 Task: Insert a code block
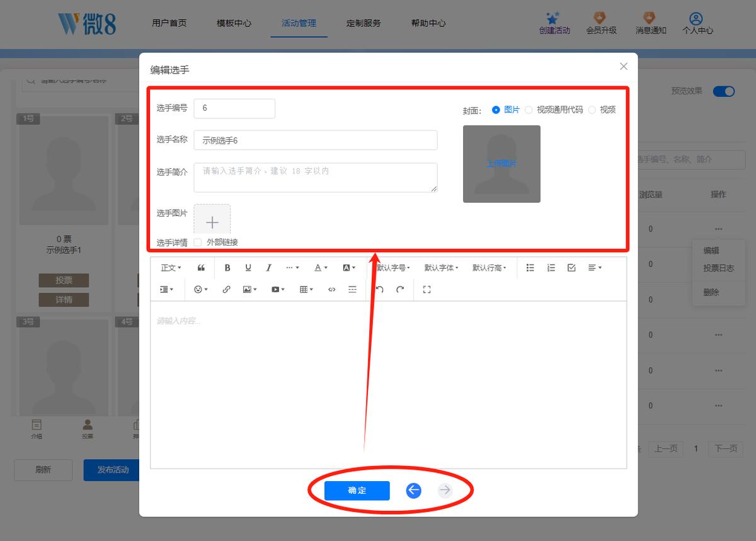click(x=332, y=289)
